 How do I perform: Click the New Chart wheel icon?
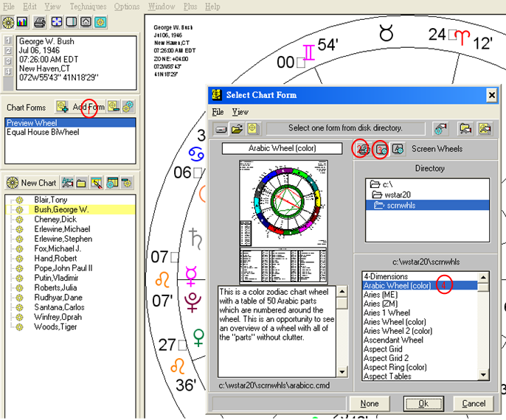[x=11, y=183]
